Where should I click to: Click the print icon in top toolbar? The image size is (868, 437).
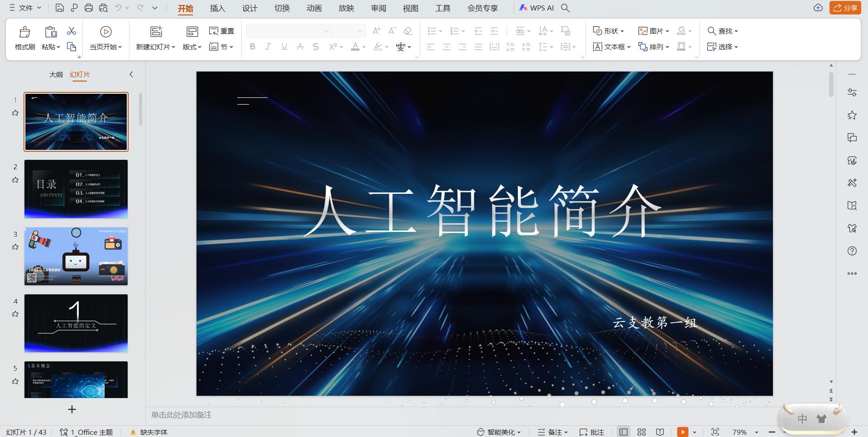tap(89, 8)
